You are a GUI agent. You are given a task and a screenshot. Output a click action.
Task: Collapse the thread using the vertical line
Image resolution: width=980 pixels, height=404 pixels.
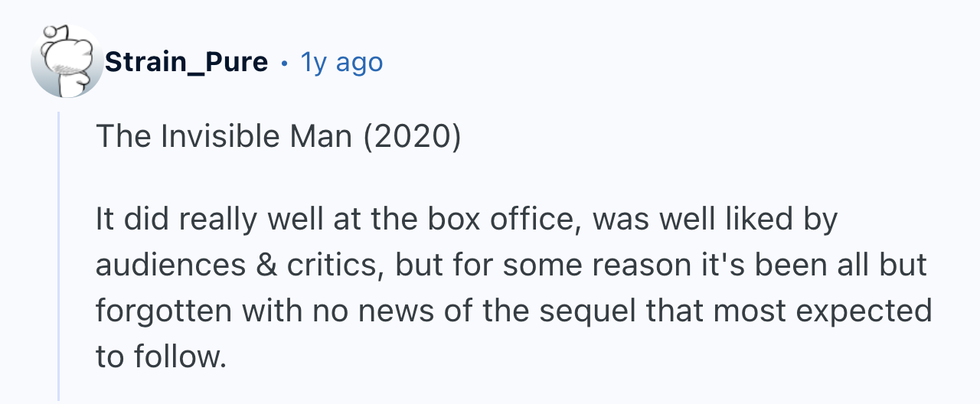click(x=59, y=256)
